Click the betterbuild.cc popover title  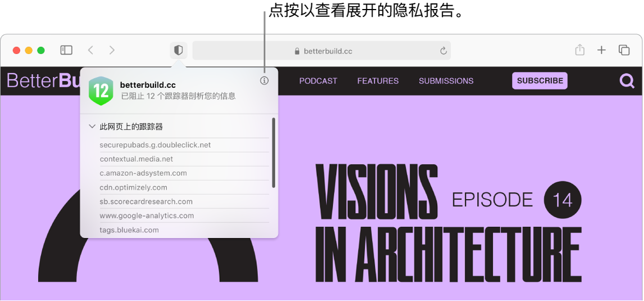pyautogui.click(x=148, y=85)
